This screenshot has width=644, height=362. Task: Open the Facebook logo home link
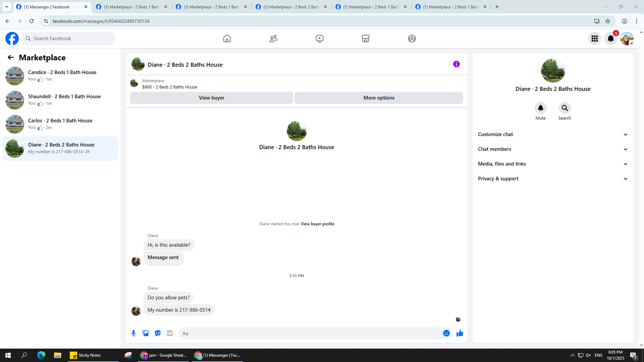point(12,39)
